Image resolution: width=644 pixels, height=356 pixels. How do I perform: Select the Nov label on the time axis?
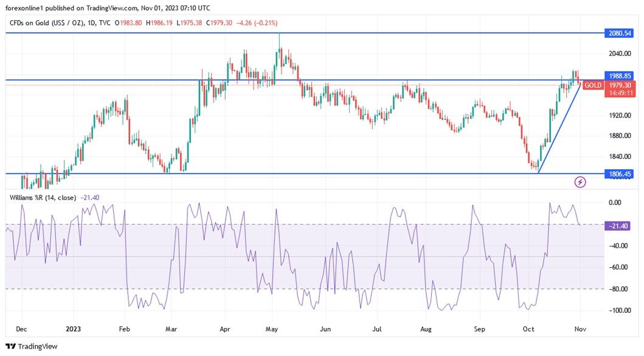click(x=580, y=329)
